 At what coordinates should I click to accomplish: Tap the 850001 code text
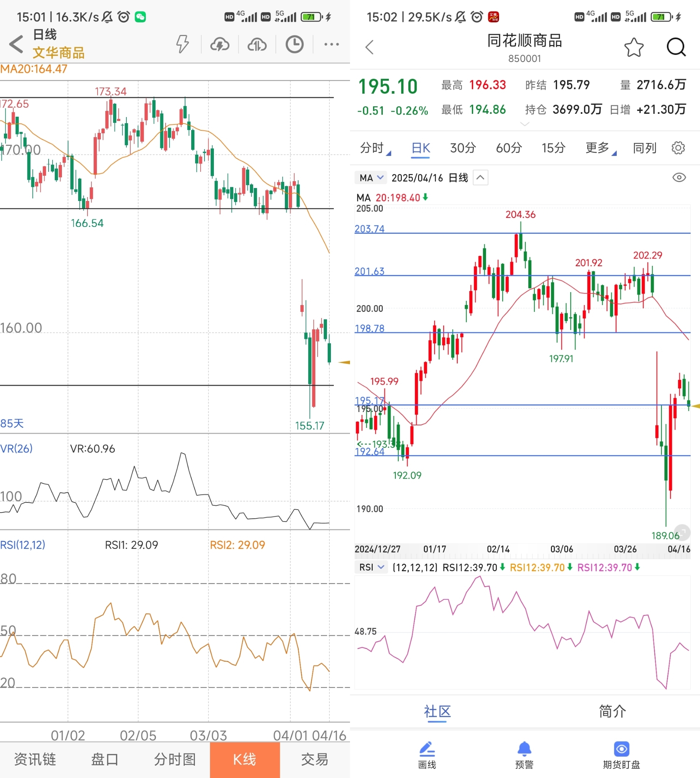click(525, 58)
